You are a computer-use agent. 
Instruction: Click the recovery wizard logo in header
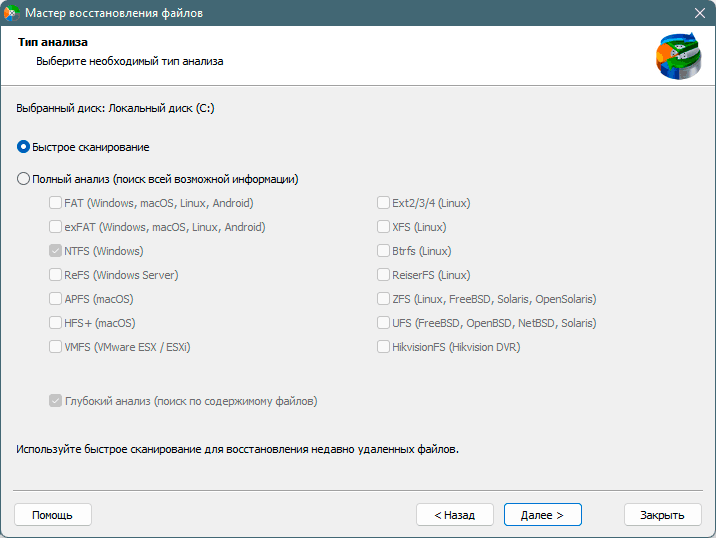pos(679,56)
